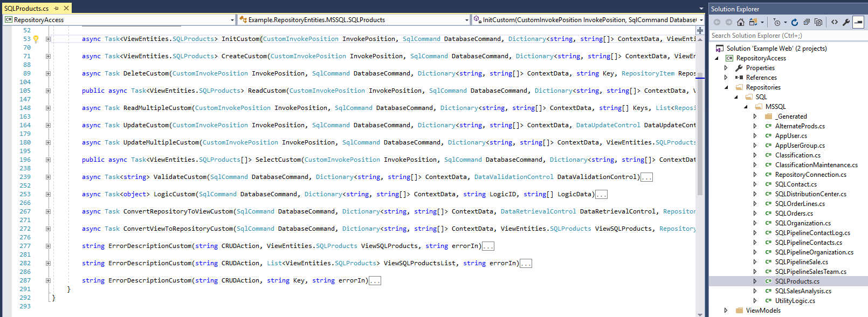Open the Pending Changes Filter dropdown arrow

786,22
